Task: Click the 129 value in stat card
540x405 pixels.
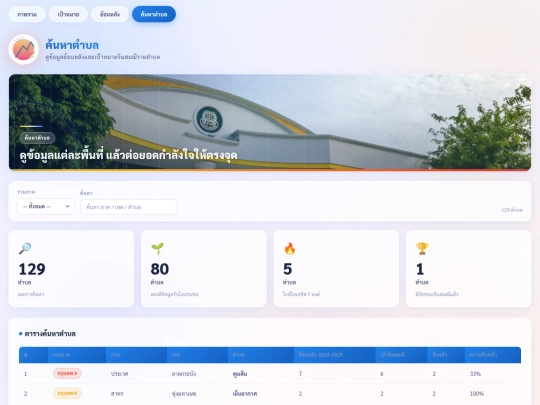Action: pyautogui.click(x=32, y=269)
